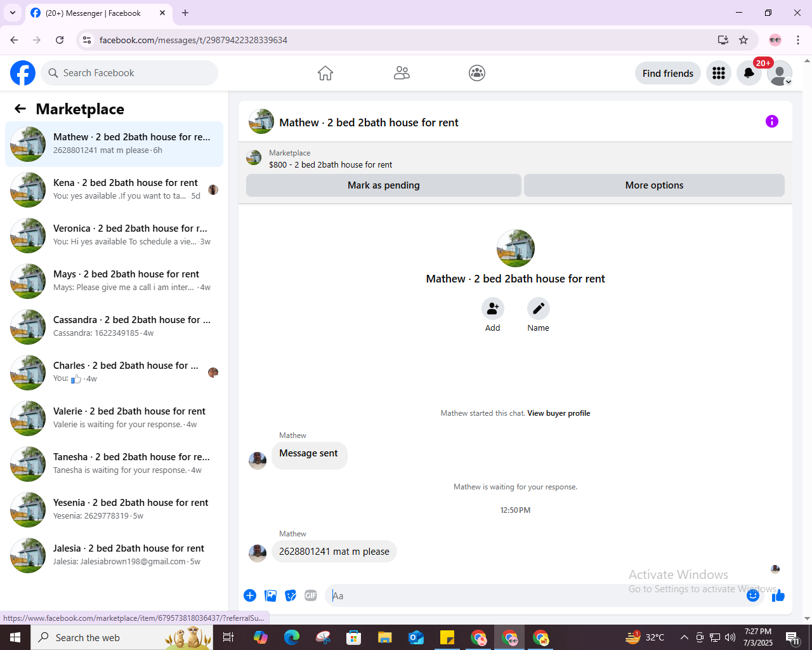Open Tanesha conversation in list
812x650 pixels.
pyautogui.click(x=114, y=464)
